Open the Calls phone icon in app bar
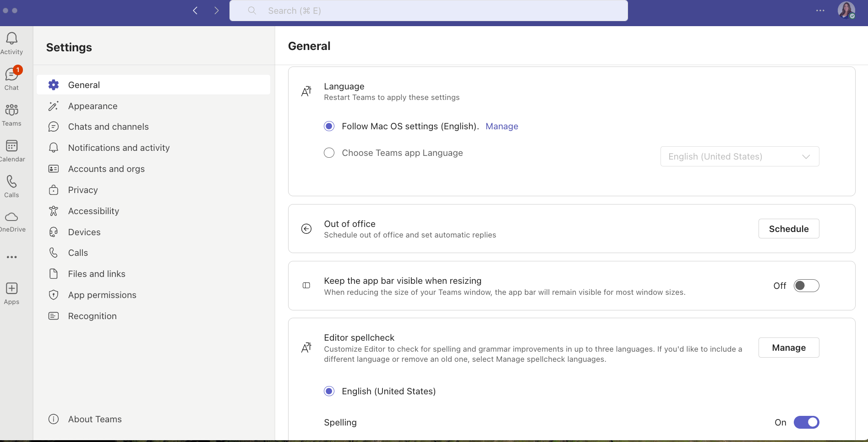The height and width of the screenshot is (442, 868). (x=11, y=182)
